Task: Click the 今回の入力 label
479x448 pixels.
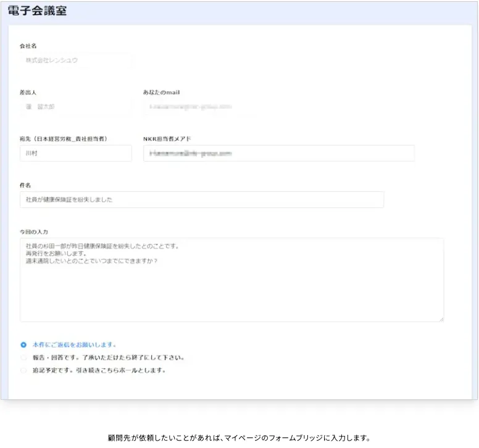Action: tap(34, 232)
